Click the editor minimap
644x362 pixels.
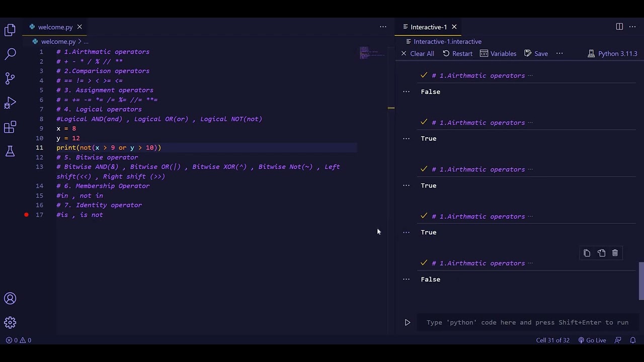[372, 53]
